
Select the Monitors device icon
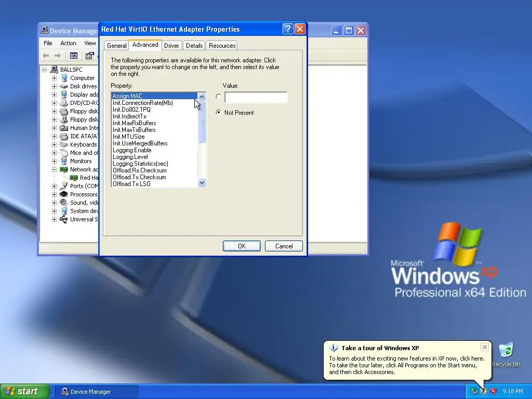64,161
